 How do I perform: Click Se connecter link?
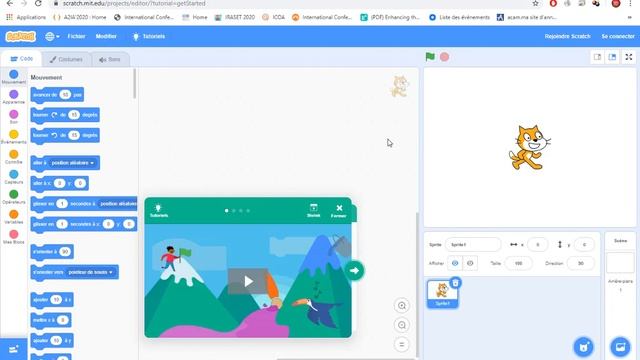(618, 36)
